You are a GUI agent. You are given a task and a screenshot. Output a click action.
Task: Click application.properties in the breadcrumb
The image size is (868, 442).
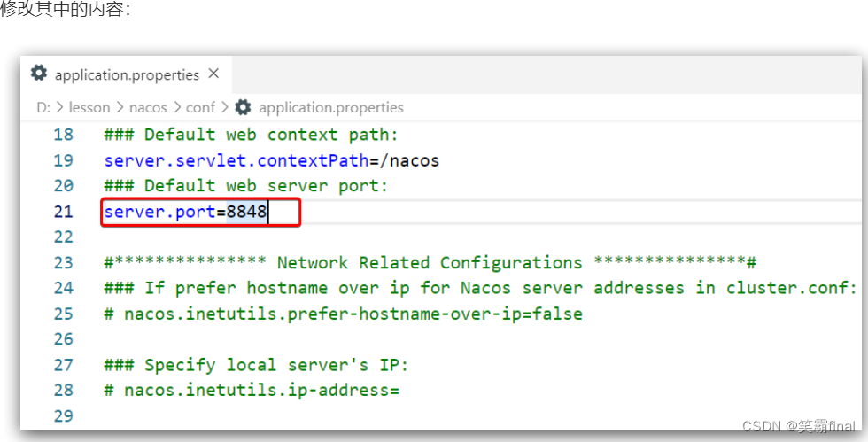[x=331, y=107]
